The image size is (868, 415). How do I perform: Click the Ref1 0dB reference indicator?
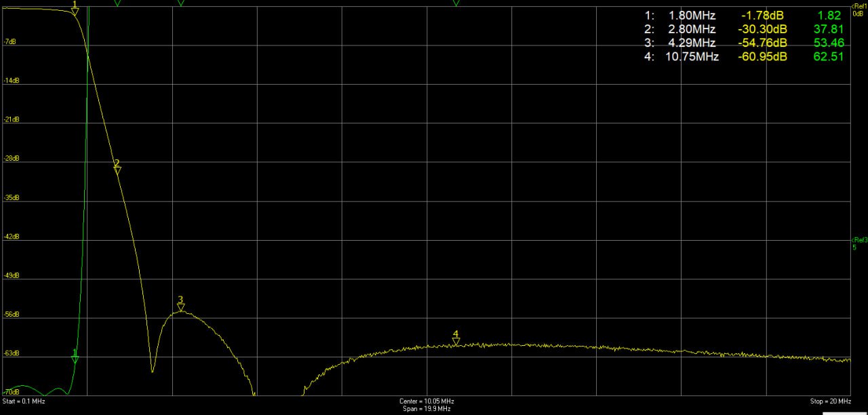click(859, 9)
